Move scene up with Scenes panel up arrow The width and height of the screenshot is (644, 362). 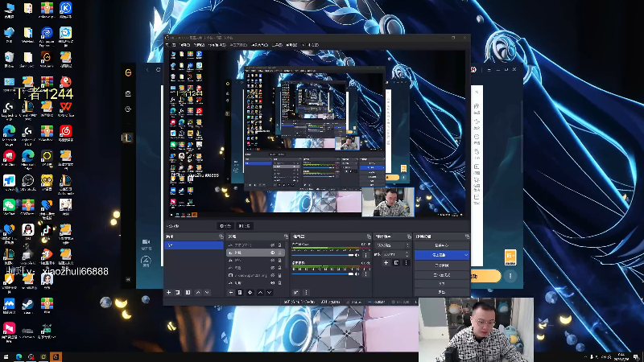(198, 292)
